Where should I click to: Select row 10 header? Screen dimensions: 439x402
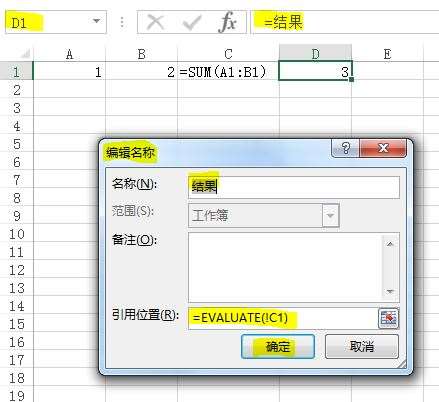click(x=17, y=234)
